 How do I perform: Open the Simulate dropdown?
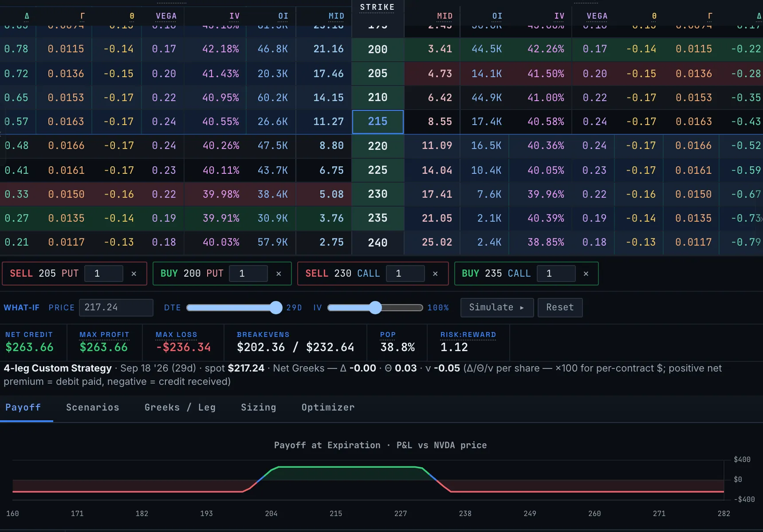tap(497, 308)
